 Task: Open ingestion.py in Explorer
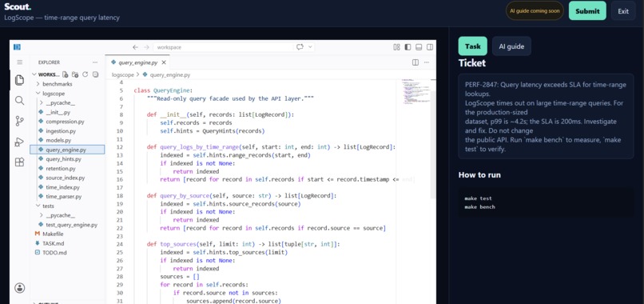pyautogui.click(x=67, y=131)
